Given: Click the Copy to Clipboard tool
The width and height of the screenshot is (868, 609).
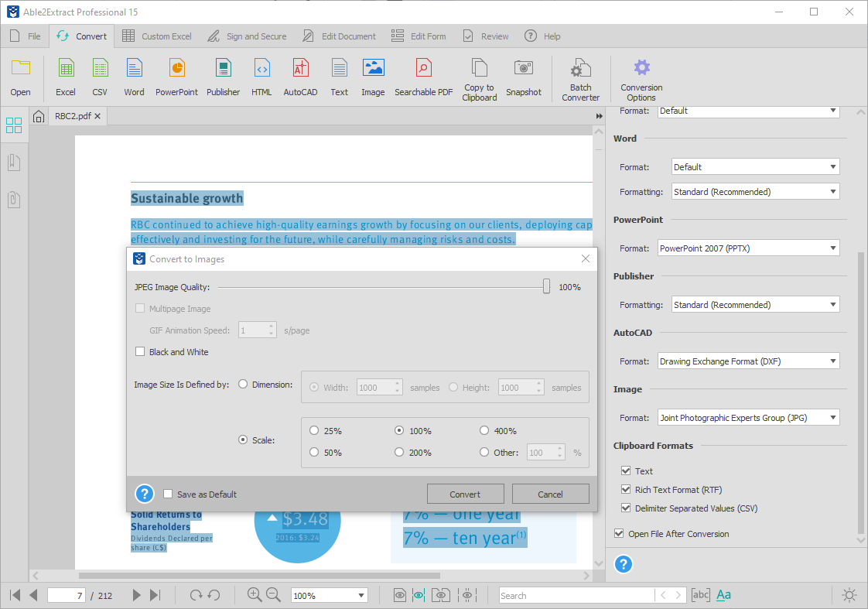Looking at the screenshot, I should point(480,80).
